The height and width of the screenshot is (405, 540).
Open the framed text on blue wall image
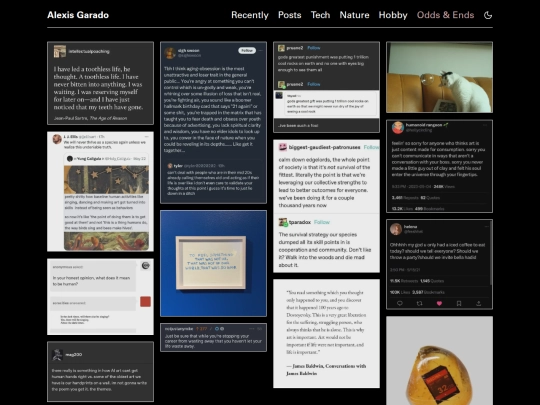pyautogui.click(x=213, y=263)
